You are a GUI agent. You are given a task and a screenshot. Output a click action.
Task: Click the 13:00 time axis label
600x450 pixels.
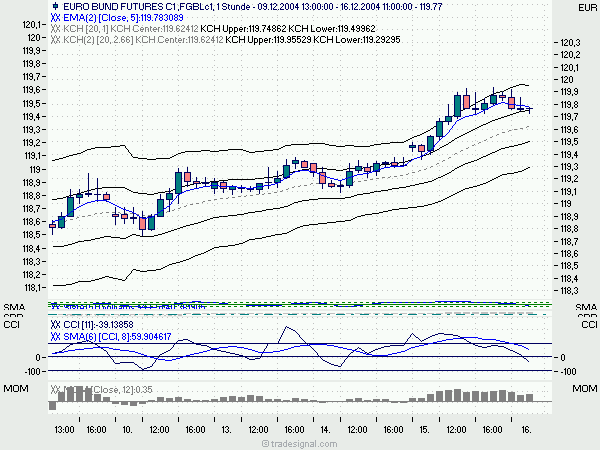[x=64, y=430]
